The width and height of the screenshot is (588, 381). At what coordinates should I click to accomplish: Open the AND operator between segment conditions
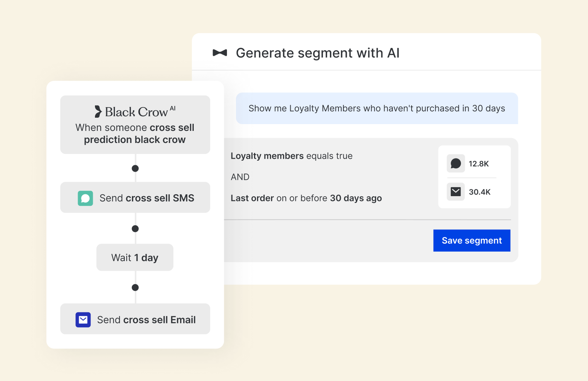pyautogui.click(x=240, y=177)
